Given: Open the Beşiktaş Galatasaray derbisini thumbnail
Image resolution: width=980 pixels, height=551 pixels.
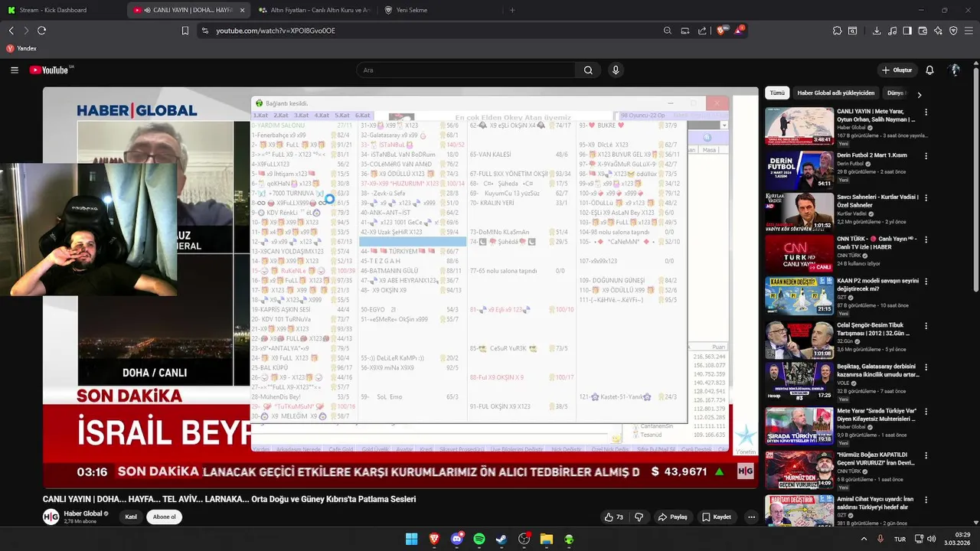Looking at the screenshot, I should click(x=799, y=380).
